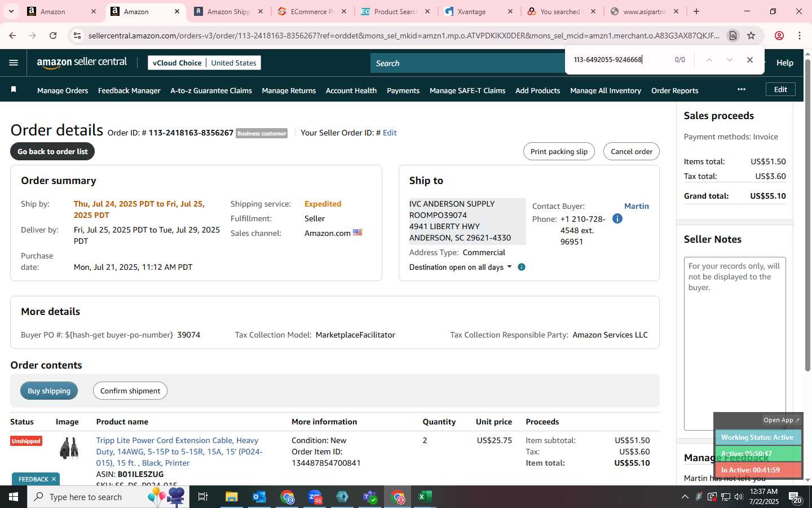812x508 pixels.
Task: Click the destination open days info icon
Action: (522, 267)
